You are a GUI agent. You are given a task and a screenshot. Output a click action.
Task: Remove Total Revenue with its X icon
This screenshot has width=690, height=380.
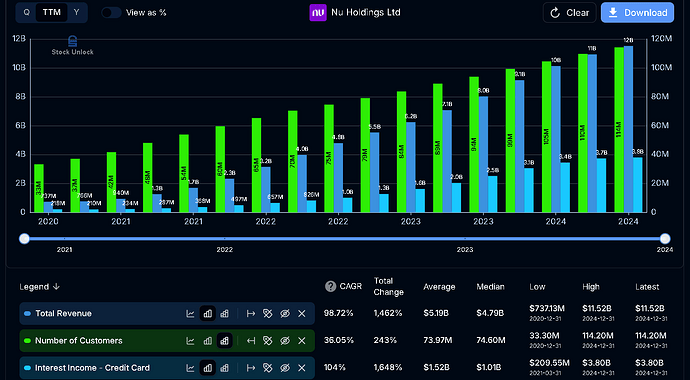(302, 314)
